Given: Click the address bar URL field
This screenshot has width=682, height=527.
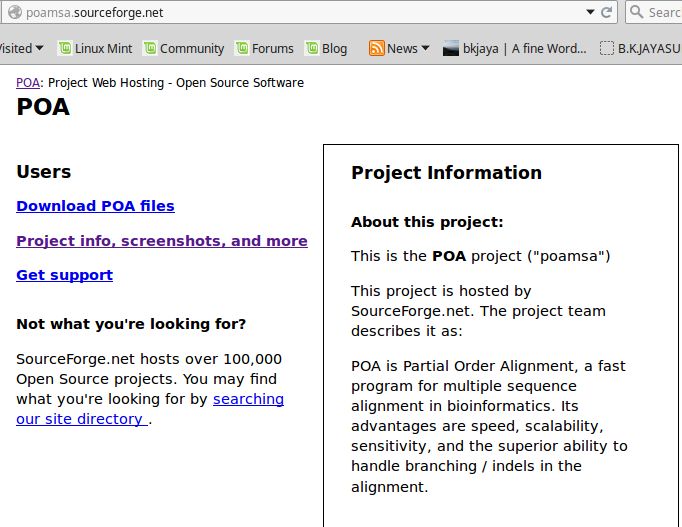Looking at the screenshot, I should pos(304,12).
